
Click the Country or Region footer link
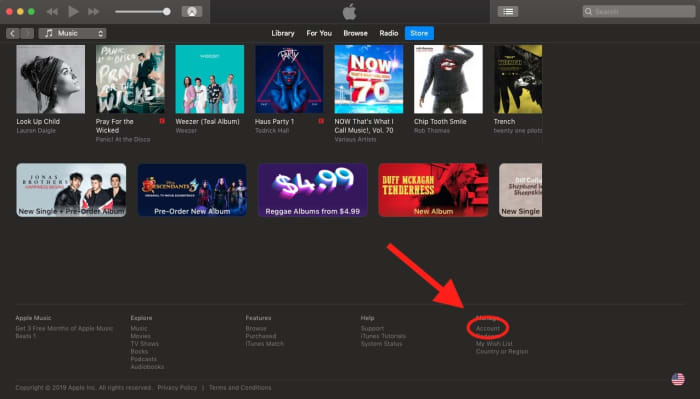(502, 351)
